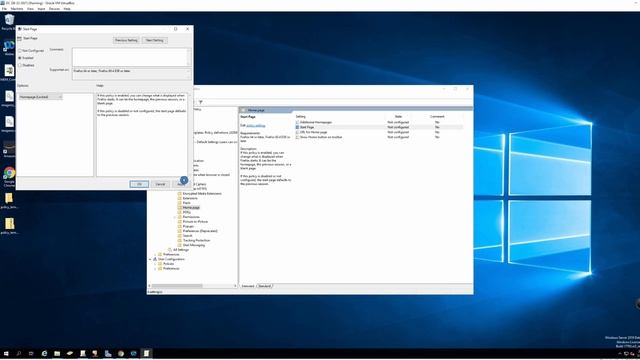Open the Recycle Bin desktop icon
The height and width of the screenshot is (360, 640).
9,21
